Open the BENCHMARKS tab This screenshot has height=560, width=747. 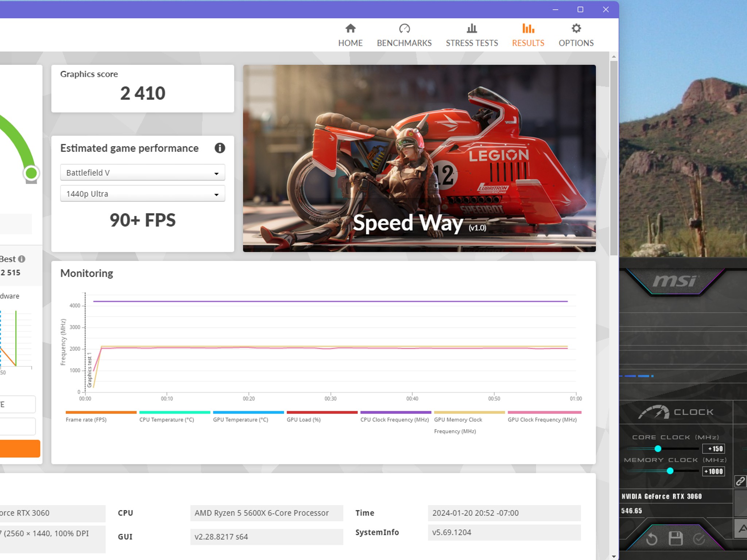404,35
